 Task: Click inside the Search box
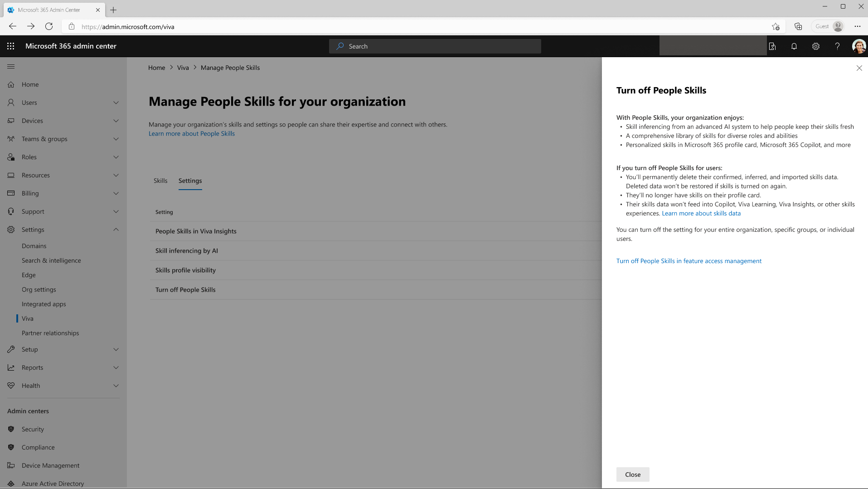435,46
